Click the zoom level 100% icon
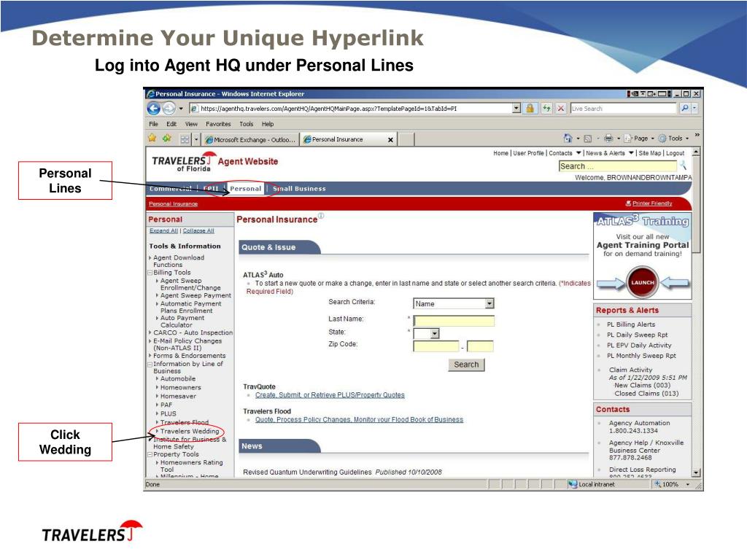 657,484
